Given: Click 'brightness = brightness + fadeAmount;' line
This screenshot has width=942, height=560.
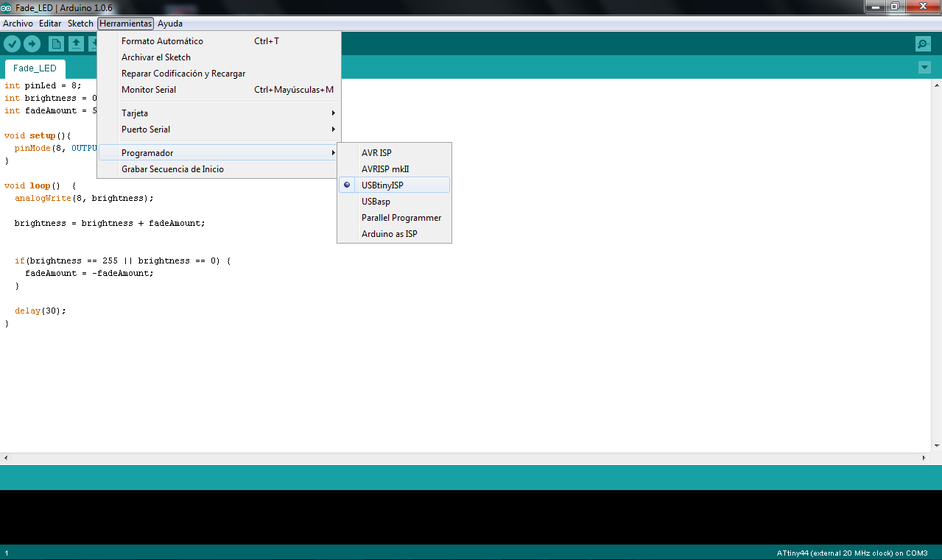Looking at the screenshot, I should click(x=110, y=223).
